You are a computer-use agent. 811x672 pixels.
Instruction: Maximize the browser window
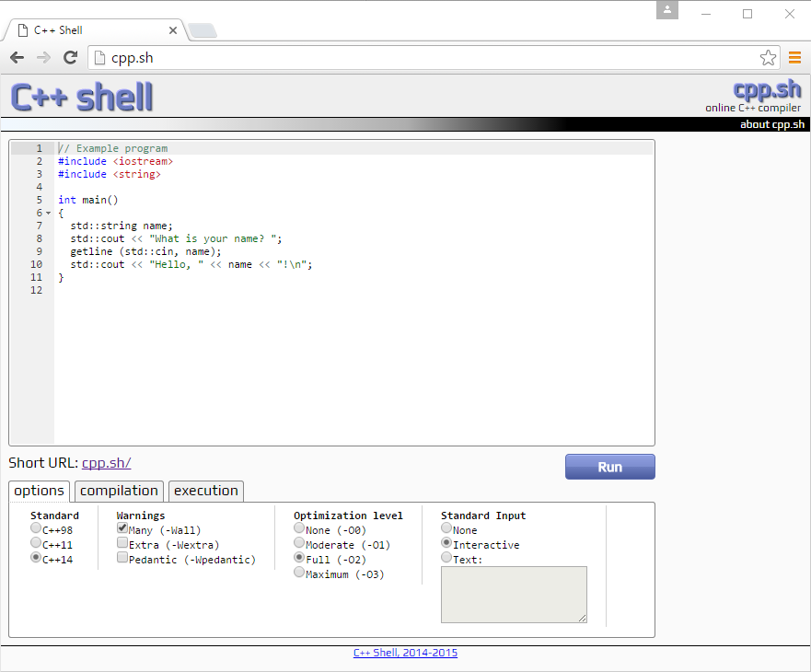pos(747,14)
